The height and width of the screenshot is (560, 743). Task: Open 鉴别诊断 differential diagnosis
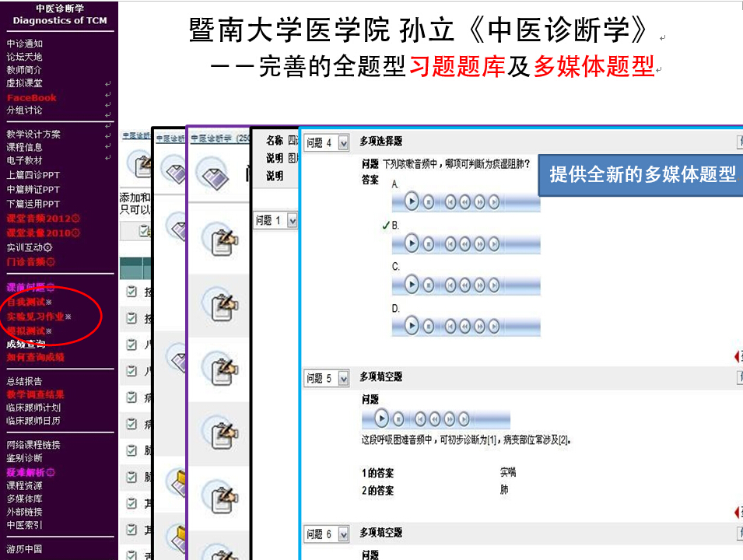coord(25,458)
